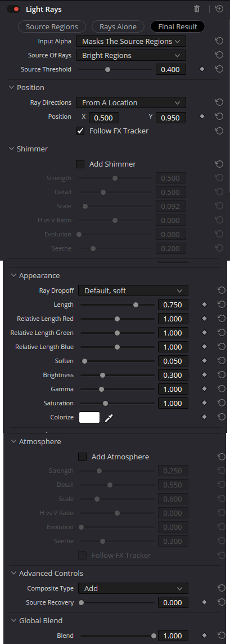The image size is (230, 644).
Task: Add keyframe for Source Threshold
Action: click(202, 69)
